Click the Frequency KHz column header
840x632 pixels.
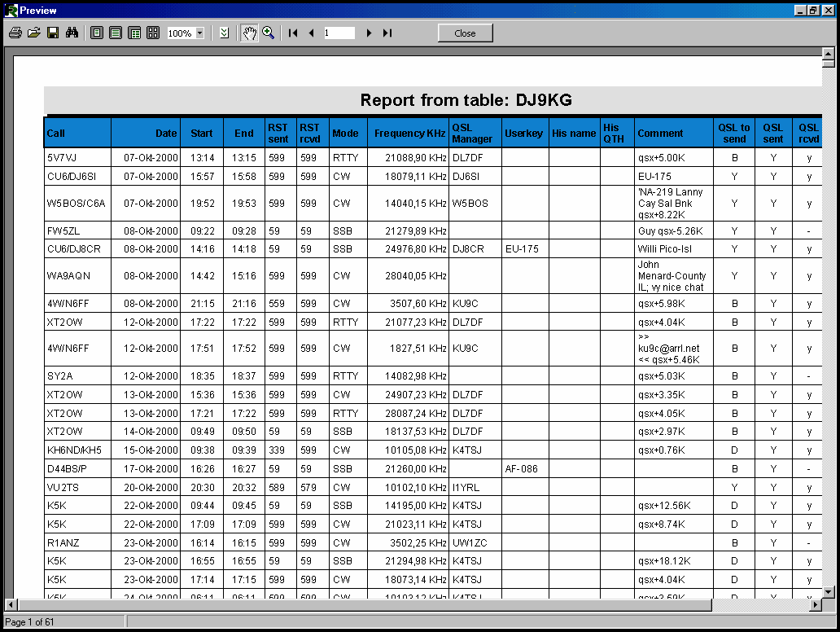tap(409, 134)
